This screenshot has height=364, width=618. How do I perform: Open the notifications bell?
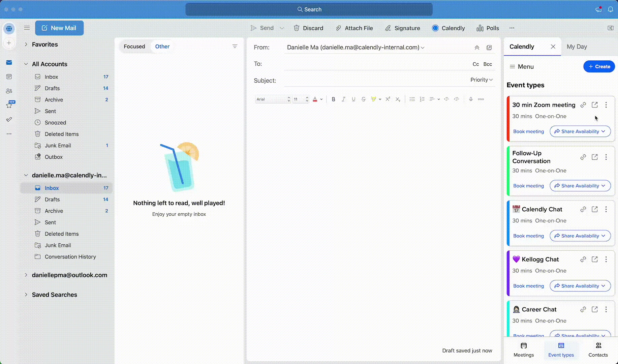click(610, 9)
